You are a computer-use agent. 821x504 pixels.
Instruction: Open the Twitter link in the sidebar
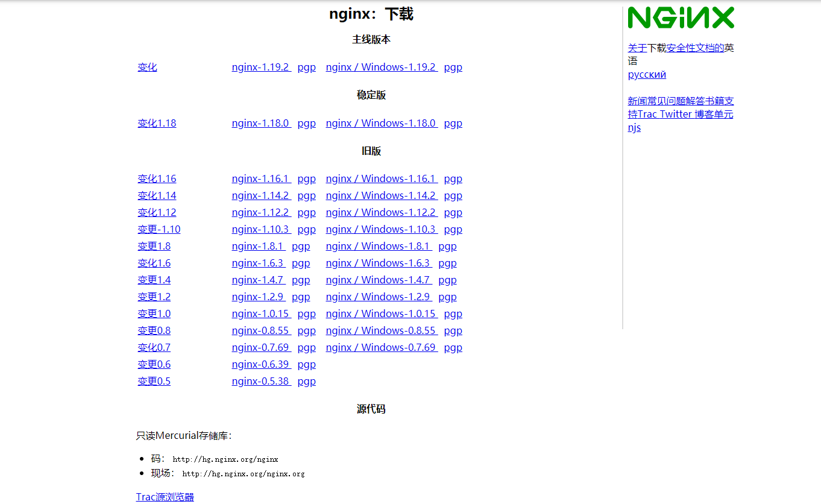(x=676, y=114)
